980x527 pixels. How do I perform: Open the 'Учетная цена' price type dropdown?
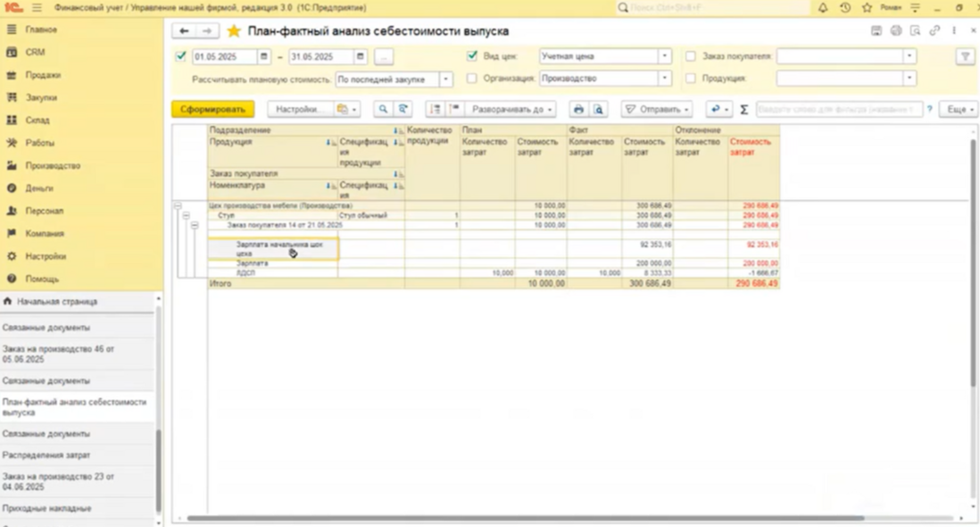[664, 56]
